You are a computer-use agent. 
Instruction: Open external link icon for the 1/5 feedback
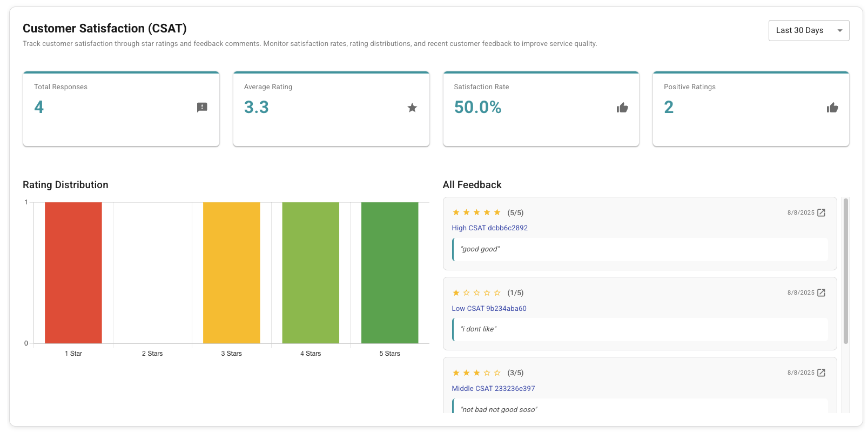(x=821, y=293)
